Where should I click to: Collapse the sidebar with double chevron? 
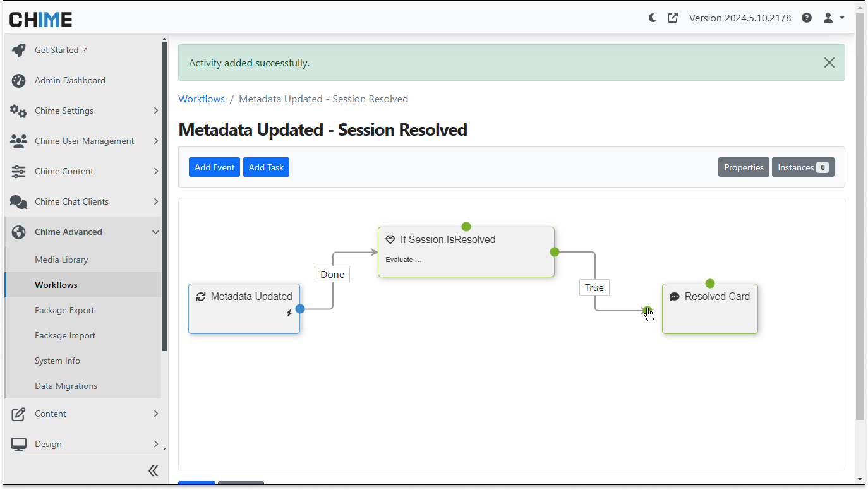click(153, 470)
